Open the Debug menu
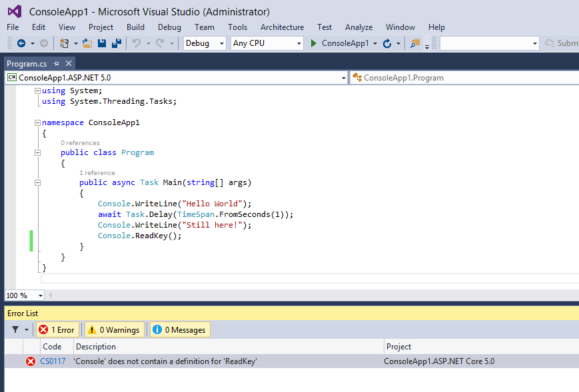The width and height of the screenshot is (579, 392). tap(169, 27)
